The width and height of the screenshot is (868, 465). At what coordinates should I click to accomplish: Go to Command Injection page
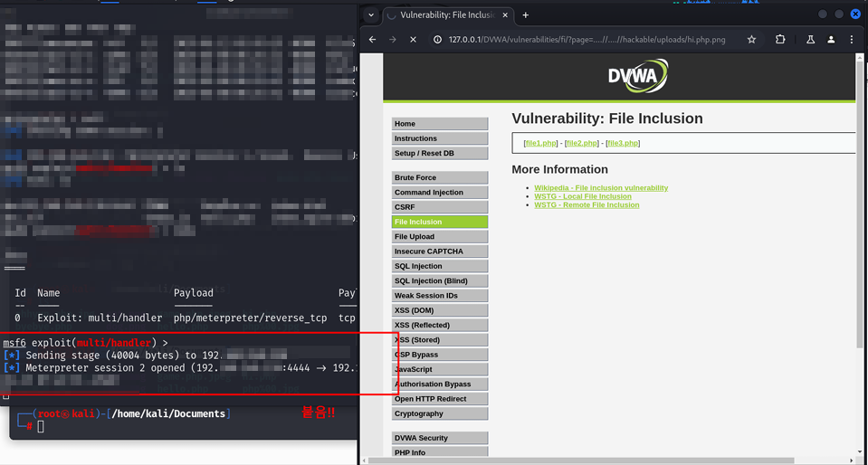pos(440,192)
